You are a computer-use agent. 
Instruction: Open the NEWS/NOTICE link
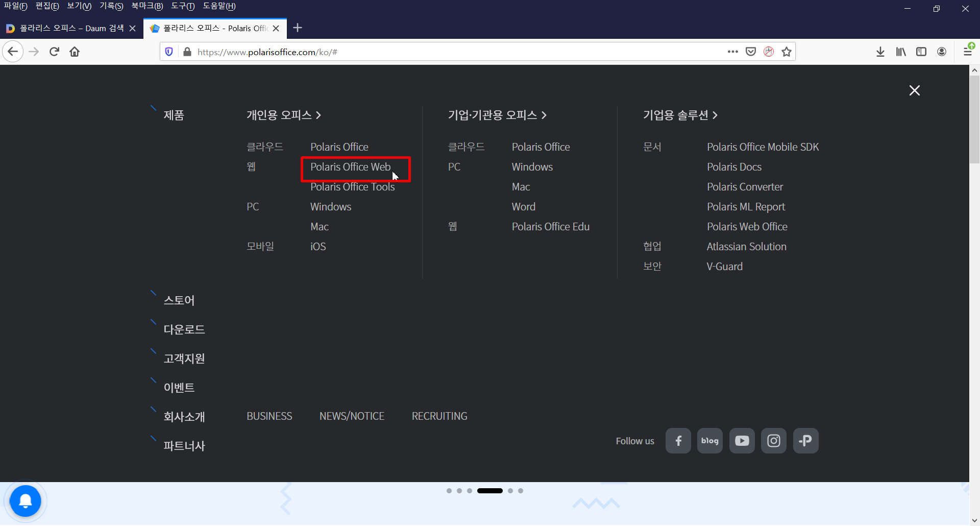point(352,416)
